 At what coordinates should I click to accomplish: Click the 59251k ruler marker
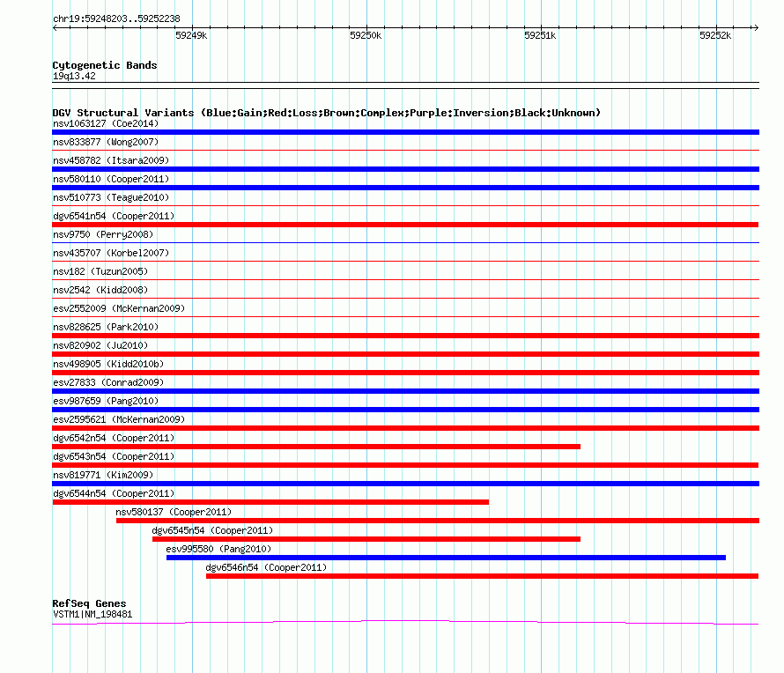540,35
